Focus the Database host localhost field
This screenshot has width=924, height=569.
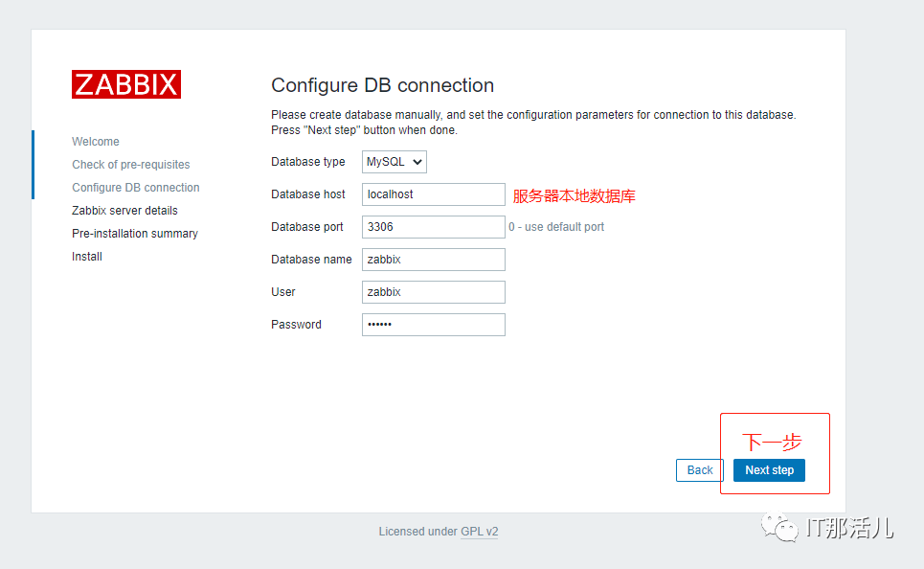tap(433, 194)
